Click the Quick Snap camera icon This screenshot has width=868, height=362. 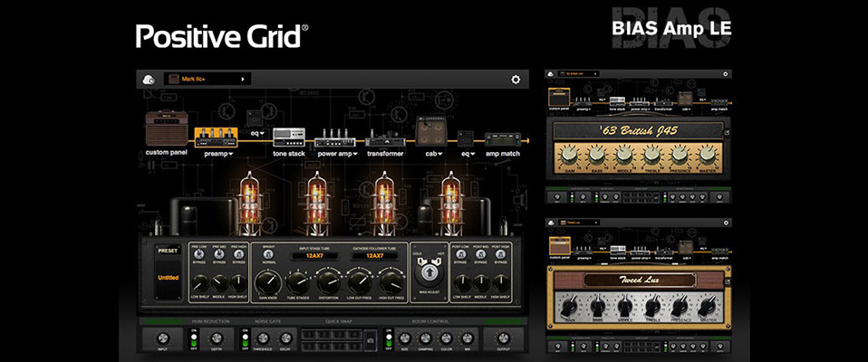pos(370,338)
